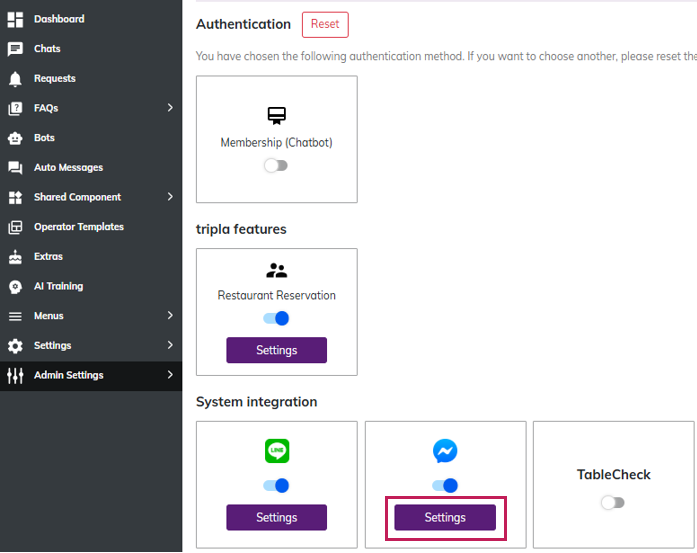Click the Dashboard grid icon

coord(15,19)
